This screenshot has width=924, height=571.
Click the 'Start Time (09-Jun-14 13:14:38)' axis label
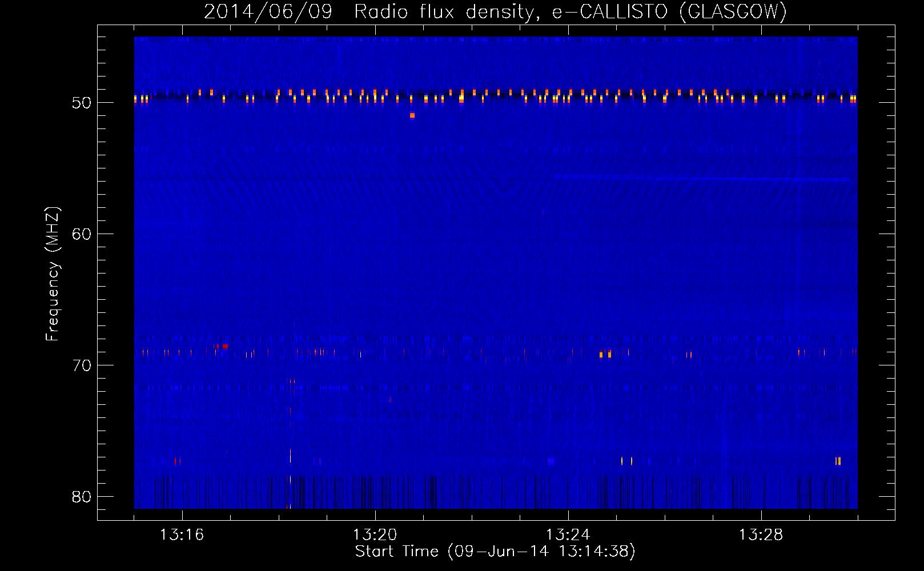495,552
